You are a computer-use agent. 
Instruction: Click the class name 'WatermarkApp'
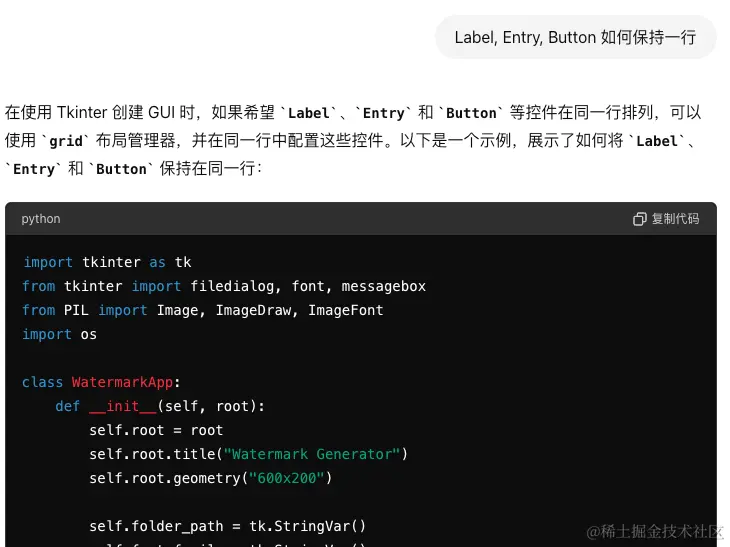point(122,382)
